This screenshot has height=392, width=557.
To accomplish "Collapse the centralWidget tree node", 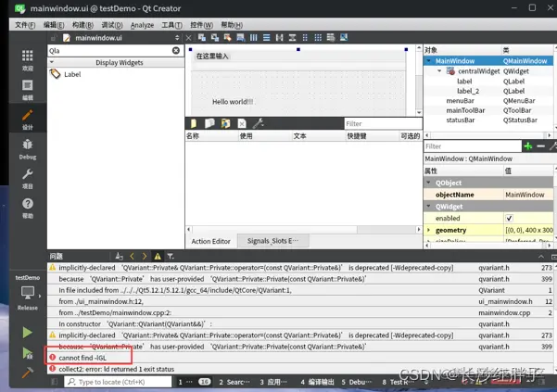I will pyautogui.click(x=439, y=70).
